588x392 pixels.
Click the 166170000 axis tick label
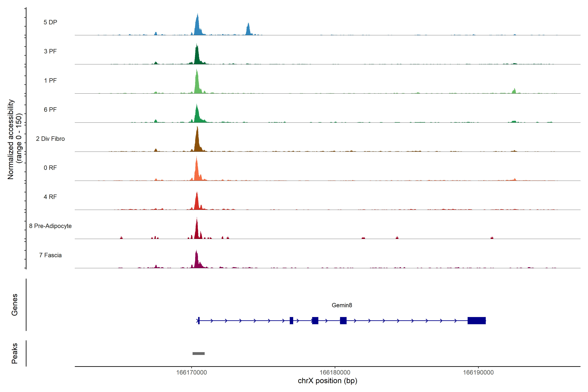point(191,373)
